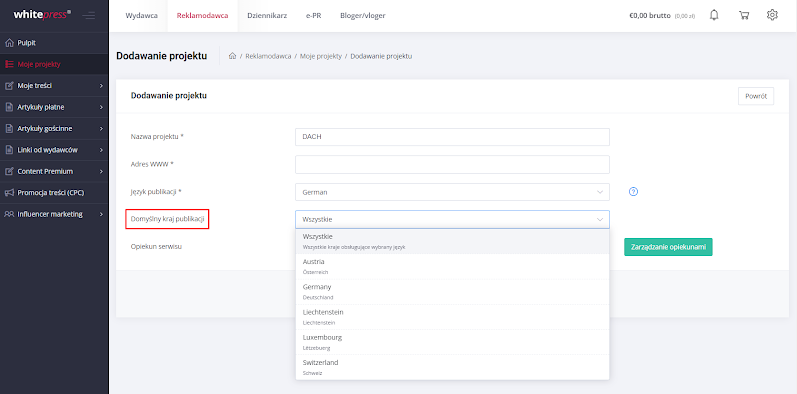
Task: Expand the Influencer marketing submenu
Action: coord(54,214)
